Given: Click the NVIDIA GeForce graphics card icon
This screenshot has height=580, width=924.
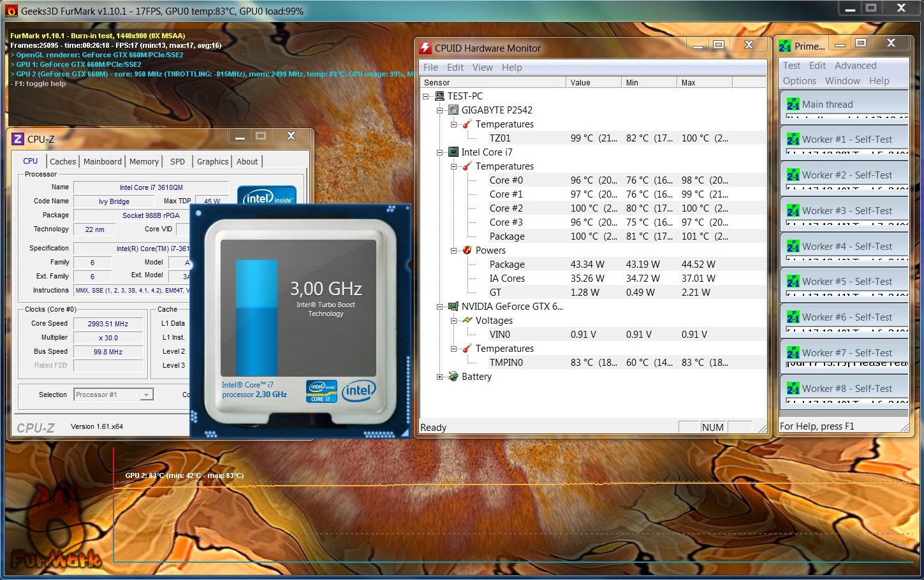Looking at the screenshot, I should [x=453, y=307].
